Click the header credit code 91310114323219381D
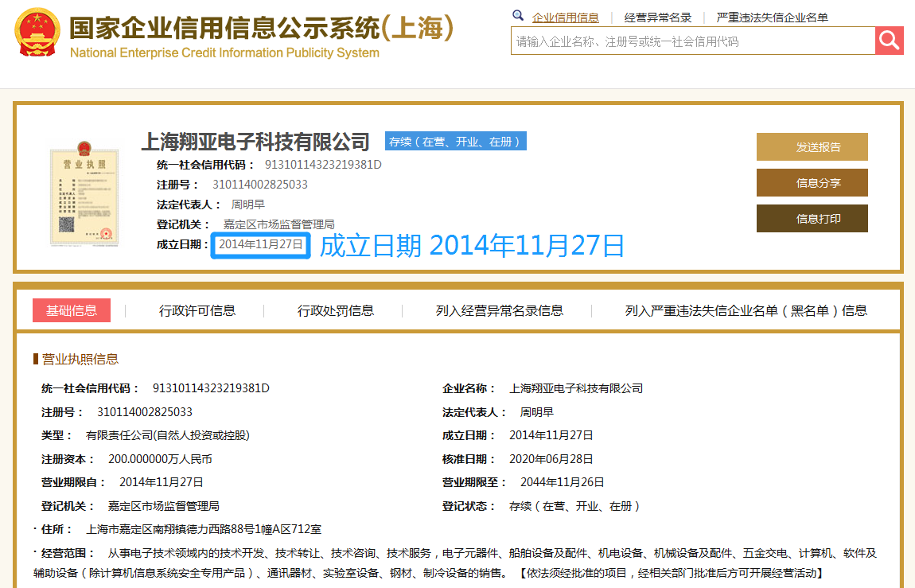 click(x=323, y=165)
